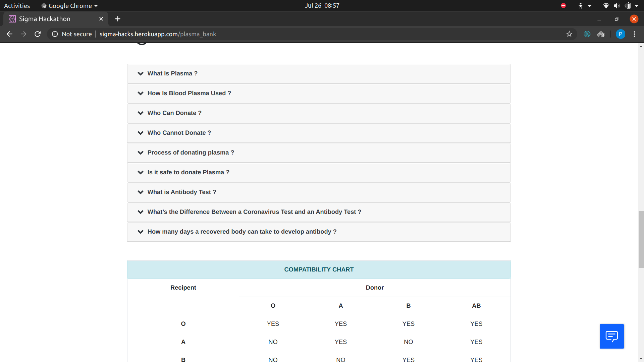Bookmark this page with star icon
644x362 pixels.
569,34
